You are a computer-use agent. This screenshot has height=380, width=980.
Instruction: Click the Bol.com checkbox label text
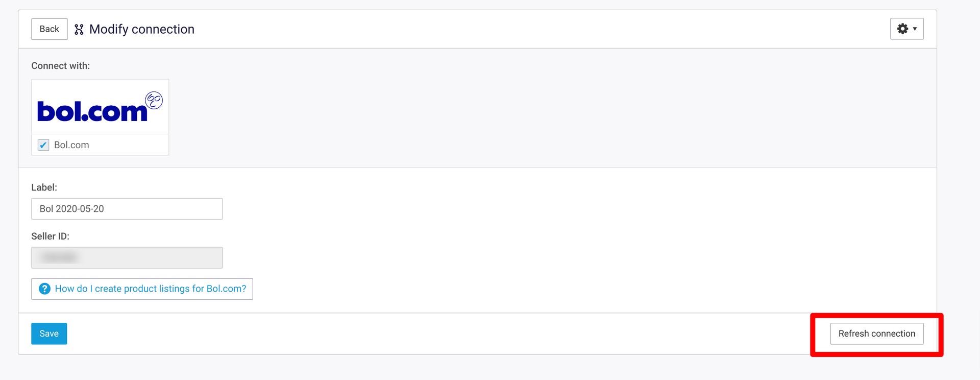pyautogui.click(x=71, y=145)
